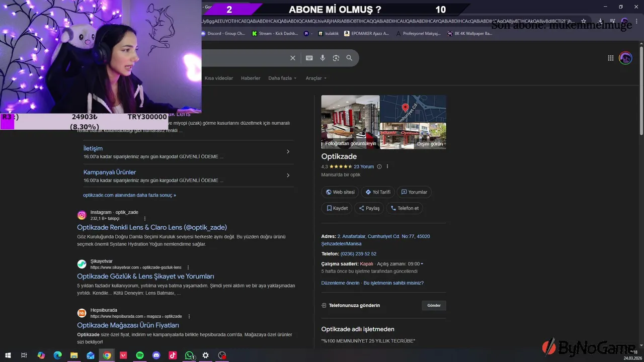Viewport: 644px width, 362px height.
Task: Open Optikzade Renkli Lens & Claro Lens result
Action: (x=152, y=227)
